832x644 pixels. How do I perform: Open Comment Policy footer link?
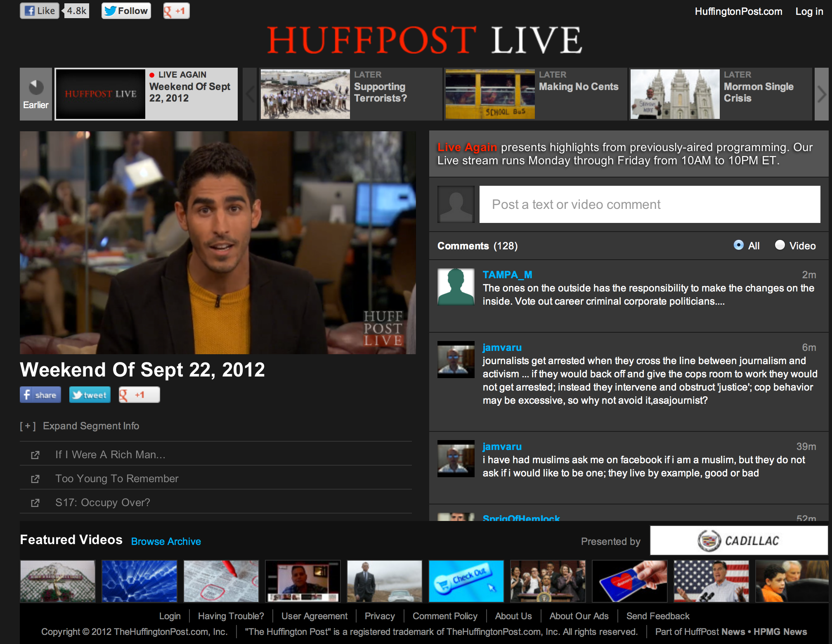445,616
